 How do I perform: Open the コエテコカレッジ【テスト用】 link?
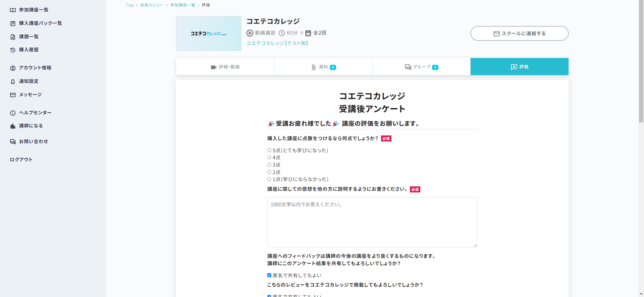click(277, 43)
